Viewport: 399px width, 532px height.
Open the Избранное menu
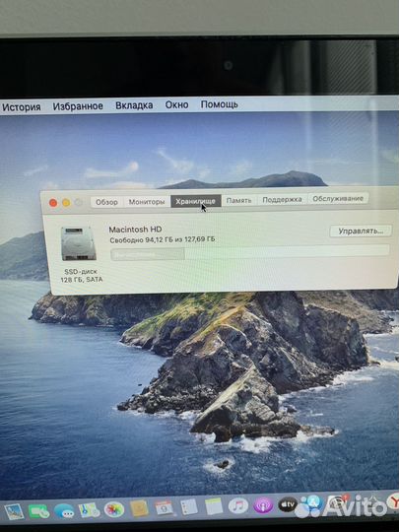tap(78, 105)
